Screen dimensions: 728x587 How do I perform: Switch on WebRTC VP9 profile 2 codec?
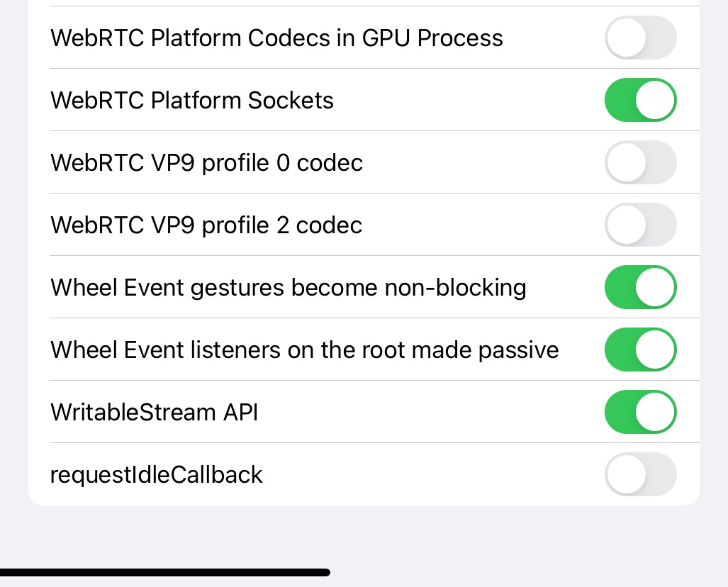[x=640, y=225]
